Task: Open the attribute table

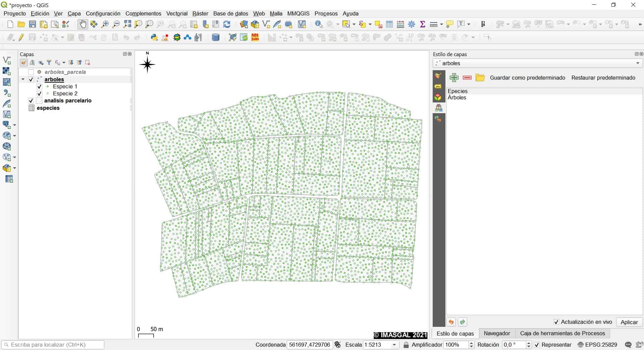Action: 389,24
